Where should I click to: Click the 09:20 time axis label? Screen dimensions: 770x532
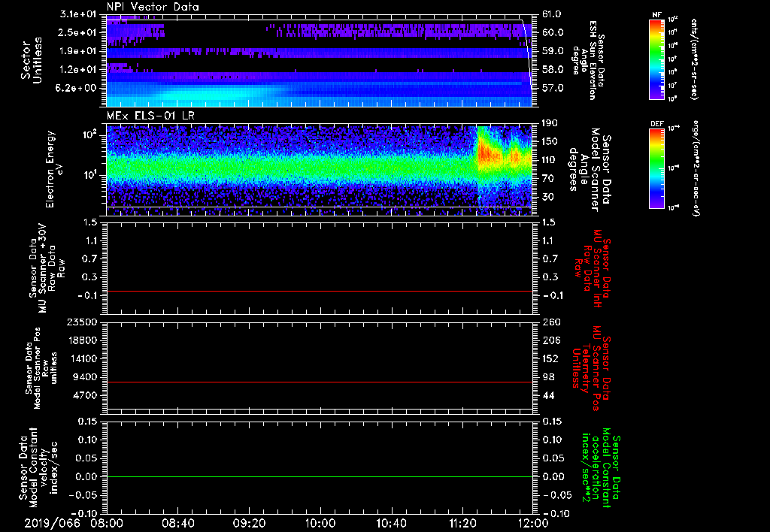tap(249, 522)
